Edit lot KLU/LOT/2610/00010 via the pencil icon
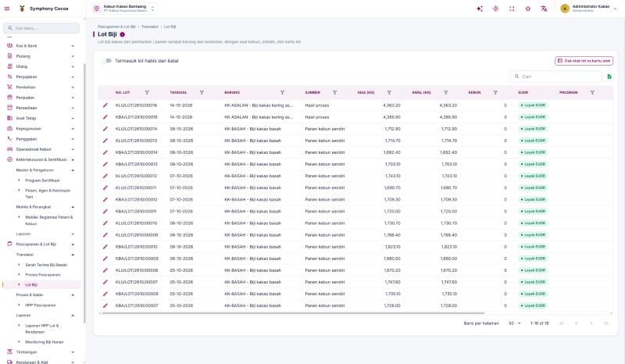 coord(105,223)
